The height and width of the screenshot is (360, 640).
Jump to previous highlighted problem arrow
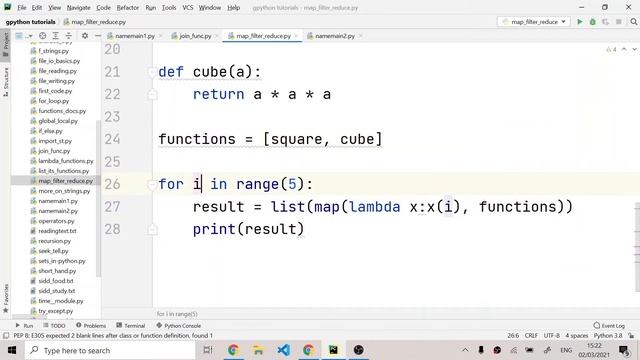[x=624, y=49]
